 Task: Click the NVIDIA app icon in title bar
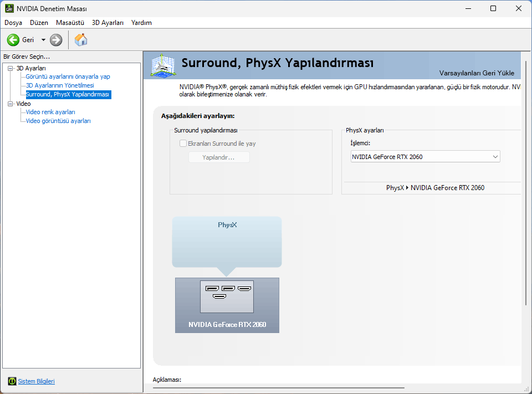pyautogui.click(x=9, y=8)
